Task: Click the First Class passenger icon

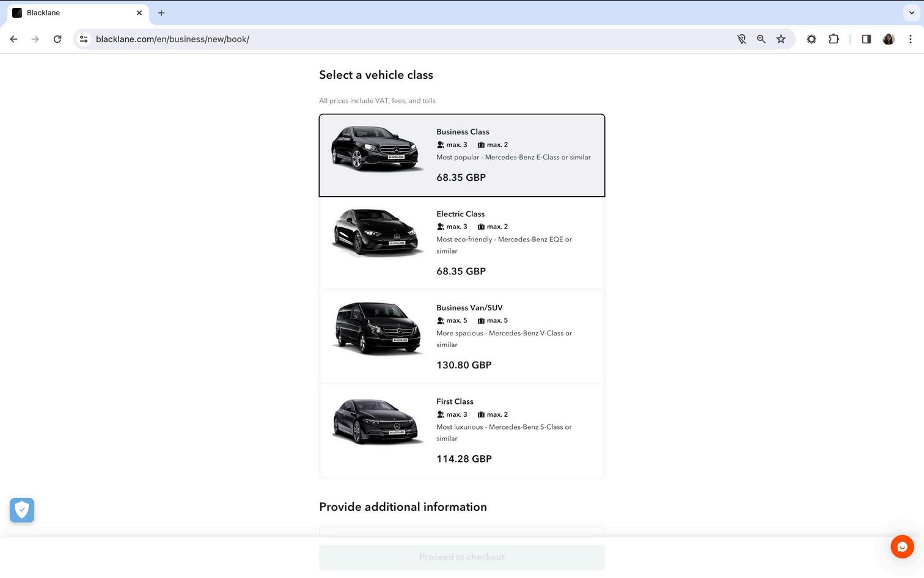Action: coord(441,415)
